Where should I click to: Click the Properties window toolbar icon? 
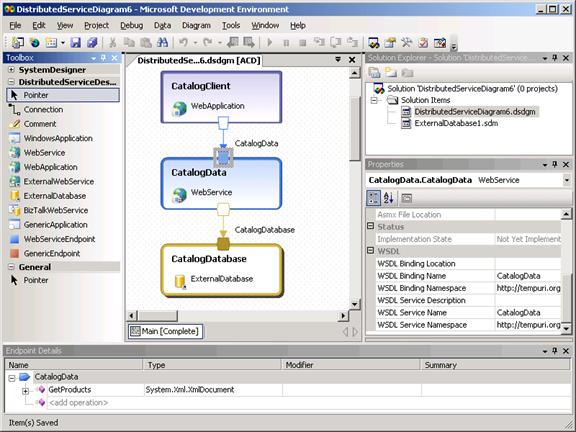[x=390, y=43]
